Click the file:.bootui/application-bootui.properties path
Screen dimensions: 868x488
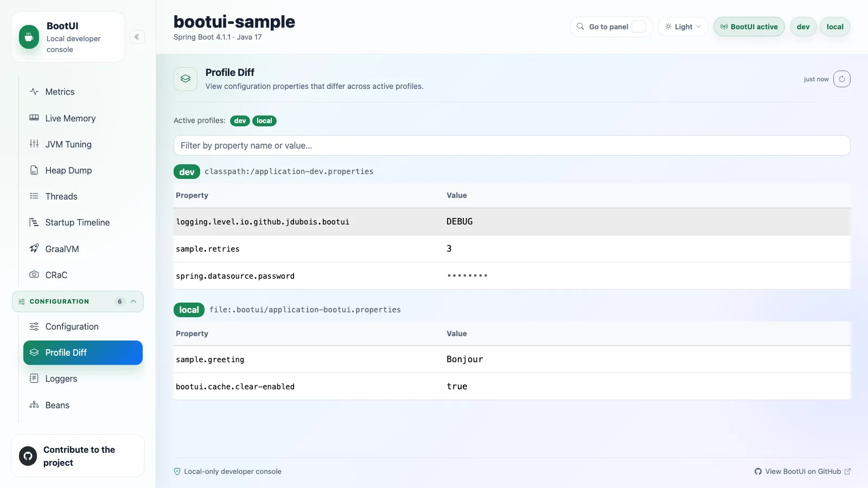pos(305,310)
